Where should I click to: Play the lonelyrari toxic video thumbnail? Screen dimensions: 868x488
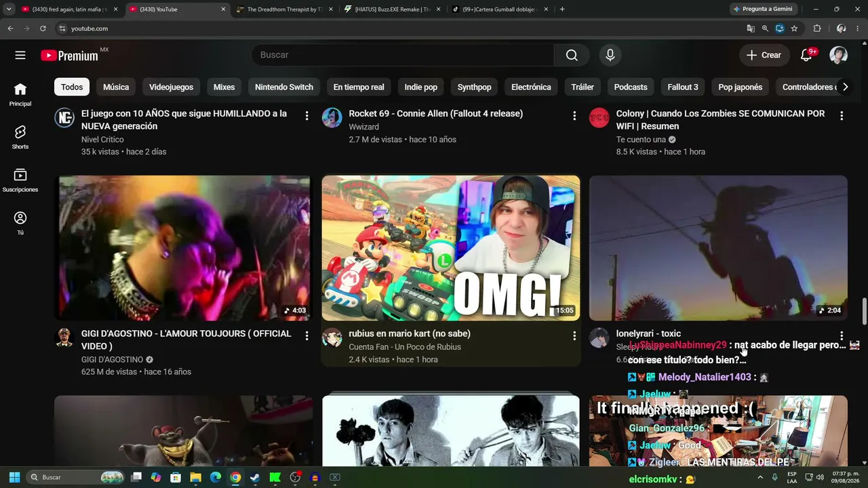click(718, 248)
